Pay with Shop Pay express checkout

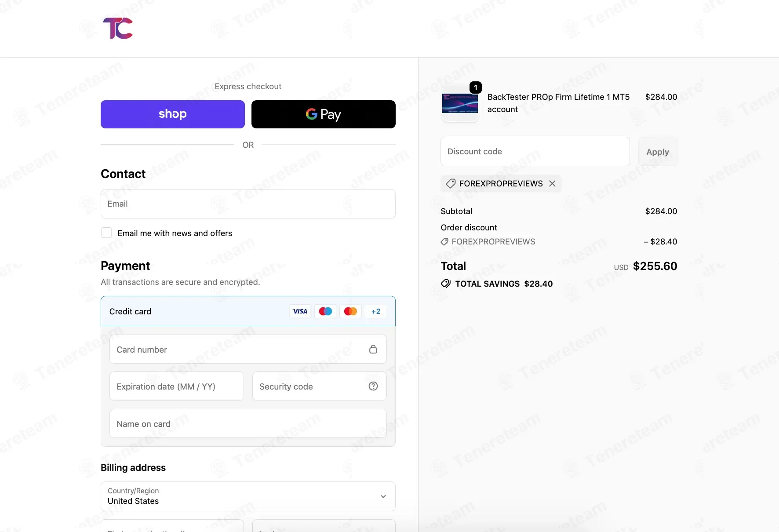(x=173, y=114)
